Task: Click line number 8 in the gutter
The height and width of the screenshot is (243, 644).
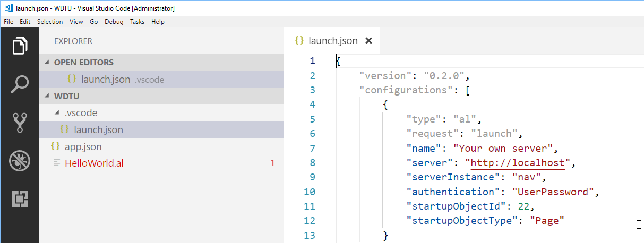Action: point(312,163)
